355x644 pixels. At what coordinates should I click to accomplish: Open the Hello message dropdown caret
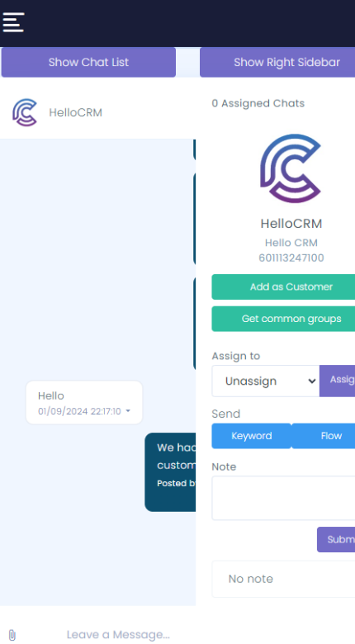pos(128,411)
